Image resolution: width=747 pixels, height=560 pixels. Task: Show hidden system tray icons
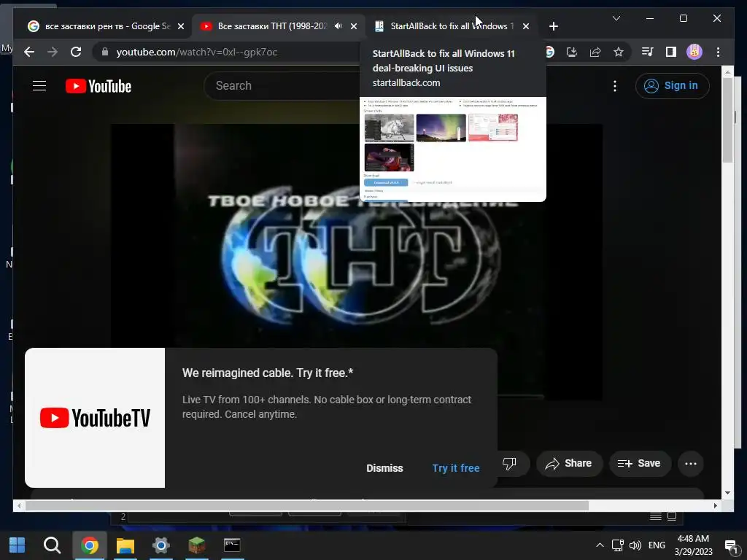coord(600,545)
